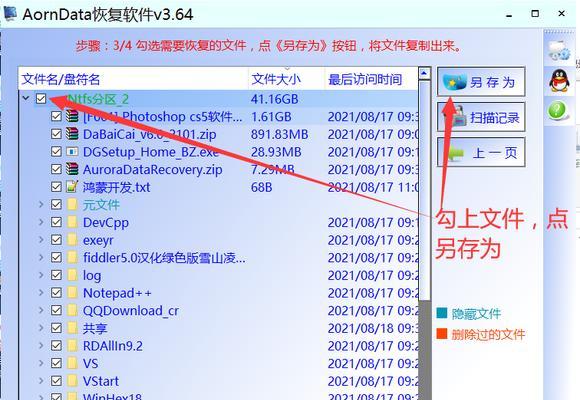Toggle checkbox for QQDownload_cr folder
This screenshot has width=580, height=400.
(x=56, y=310)
